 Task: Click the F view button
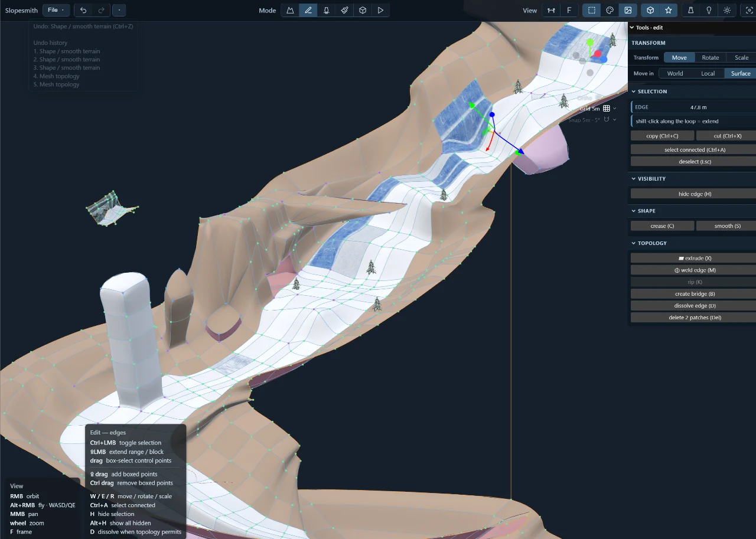coord(569,10)
